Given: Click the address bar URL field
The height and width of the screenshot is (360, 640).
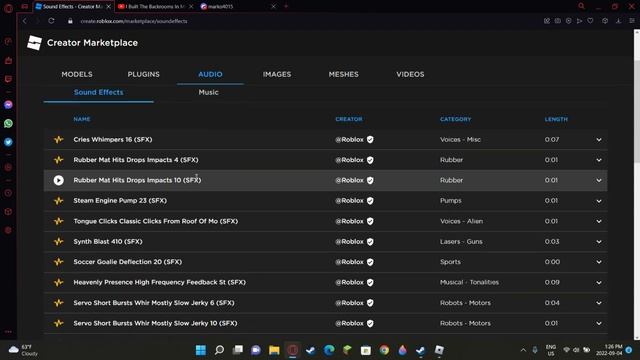Looking at the screenshot, I should (133, 21).
